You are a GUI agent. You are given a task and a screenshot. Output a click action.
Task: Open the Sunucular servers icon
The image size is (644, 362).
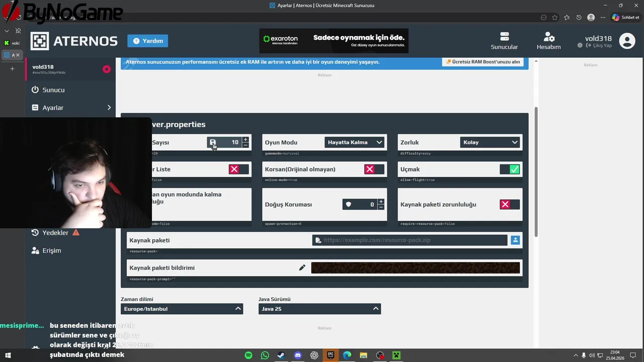tap(504, 37)
